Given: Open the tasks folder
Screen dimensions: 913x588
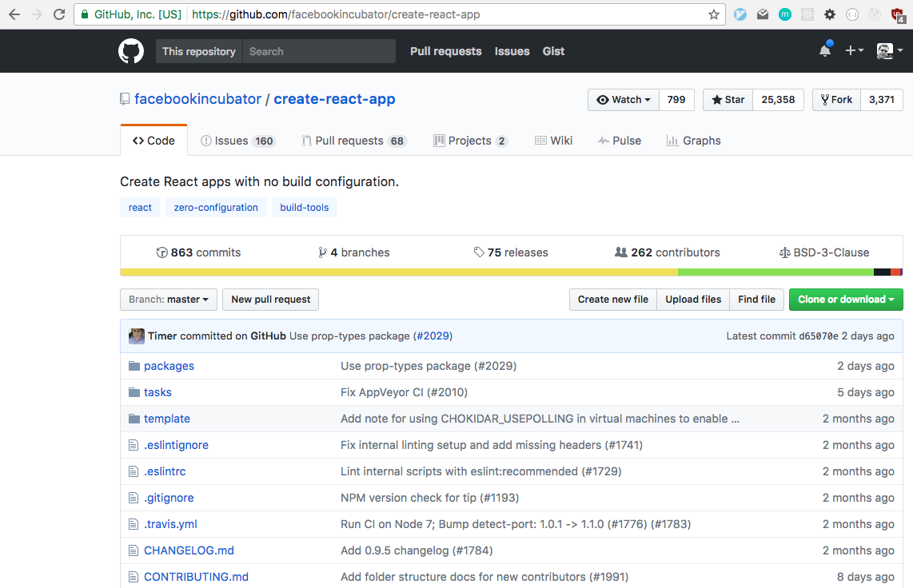Looking at the screenshot, I should pyautogui.click(x=157, y=392).
